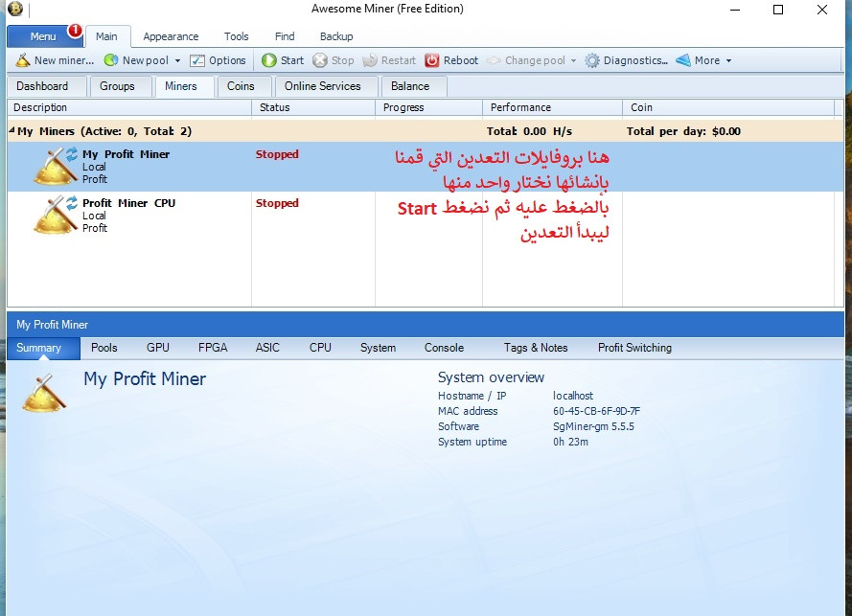Open the Console details tab
This screenshot has width=852, height=616.
click(445, 348)
